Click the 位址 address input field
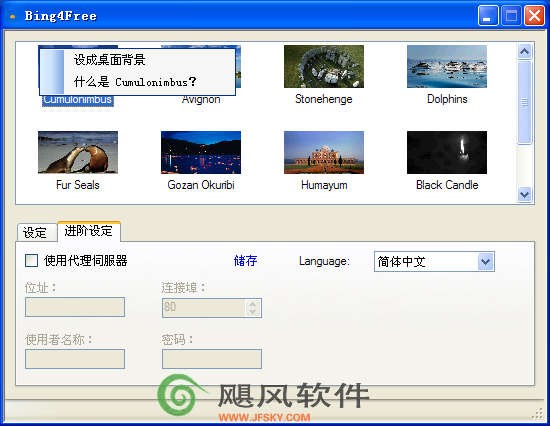Viewport: 550px width, 426px height. (x=75, y=307)
